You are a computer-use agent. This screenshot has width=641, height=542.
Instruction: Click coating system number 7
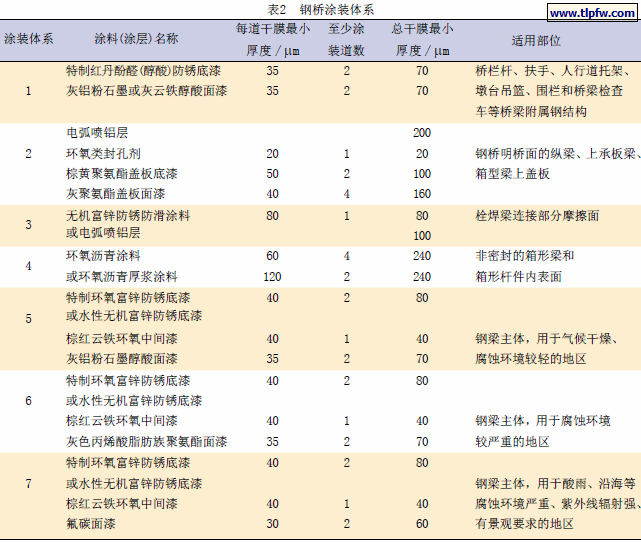pyautogui.click(x=28, y=484)
